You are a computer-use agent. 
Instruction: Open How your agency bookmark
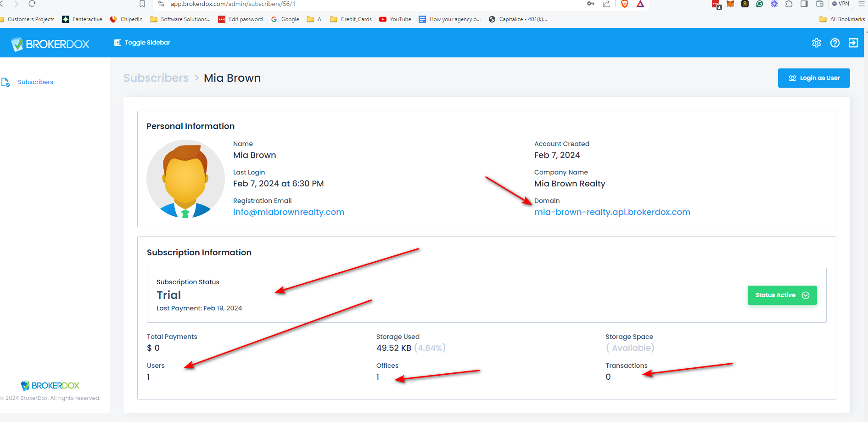coord(450,19)
